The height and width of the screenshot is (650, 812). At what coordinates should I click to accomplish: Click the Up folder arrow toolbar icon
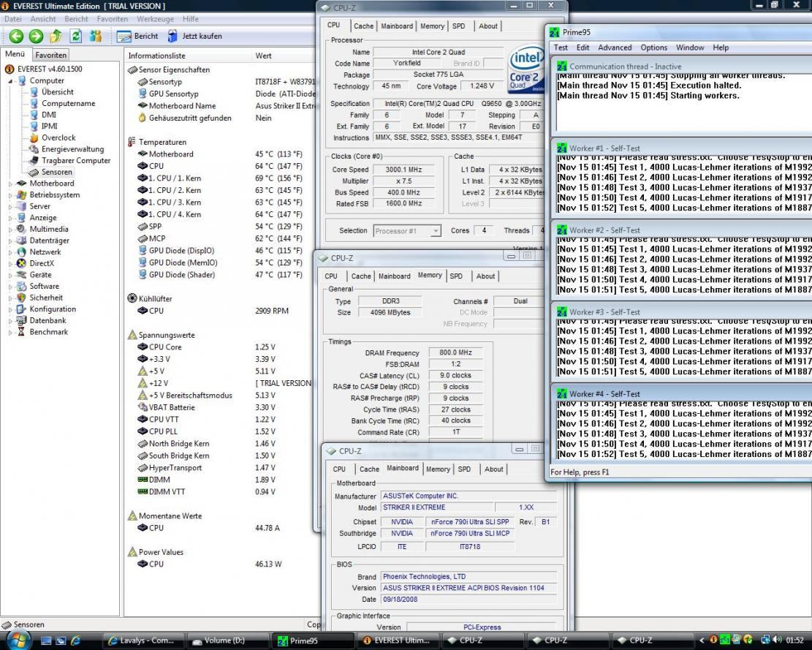coord(56,36)
